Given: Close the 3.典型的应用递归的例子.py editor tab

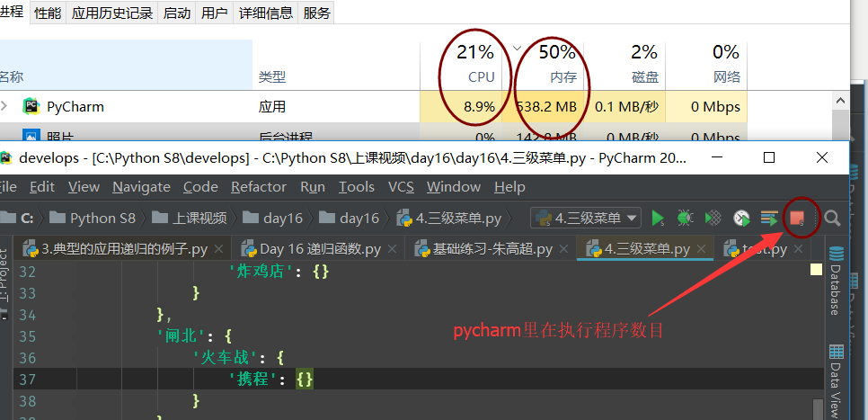Looking at the screenshot, I should (218, 249).
